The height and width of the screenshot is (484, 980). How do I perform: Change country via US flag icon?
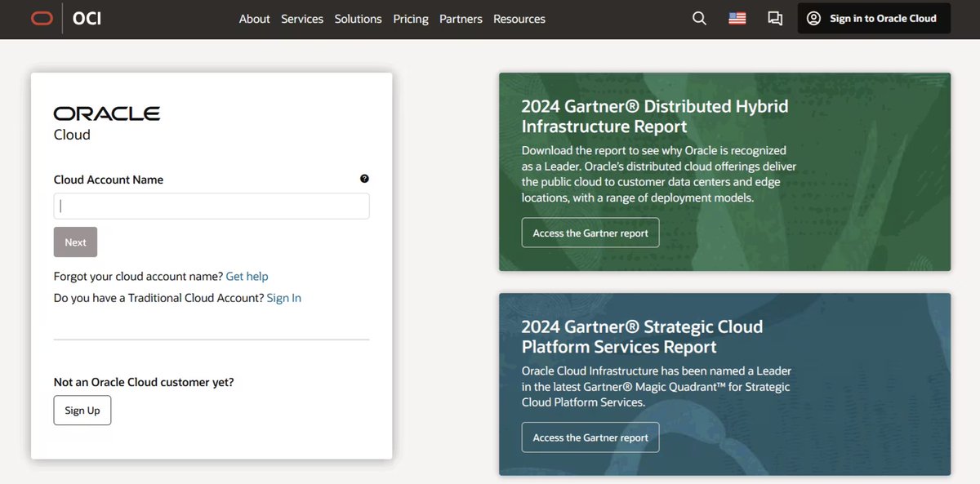click(x=737, y=18)
